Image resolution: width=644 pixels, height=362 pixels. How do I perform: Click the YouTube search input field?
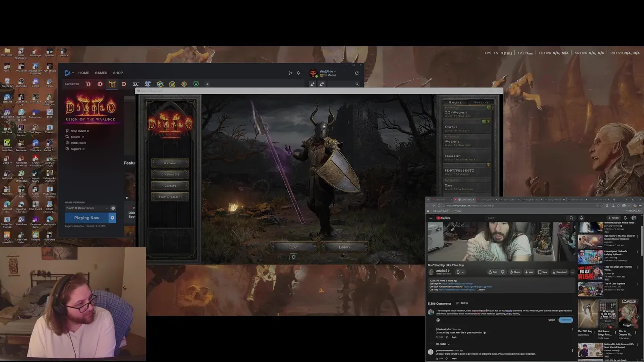(526, 218)
